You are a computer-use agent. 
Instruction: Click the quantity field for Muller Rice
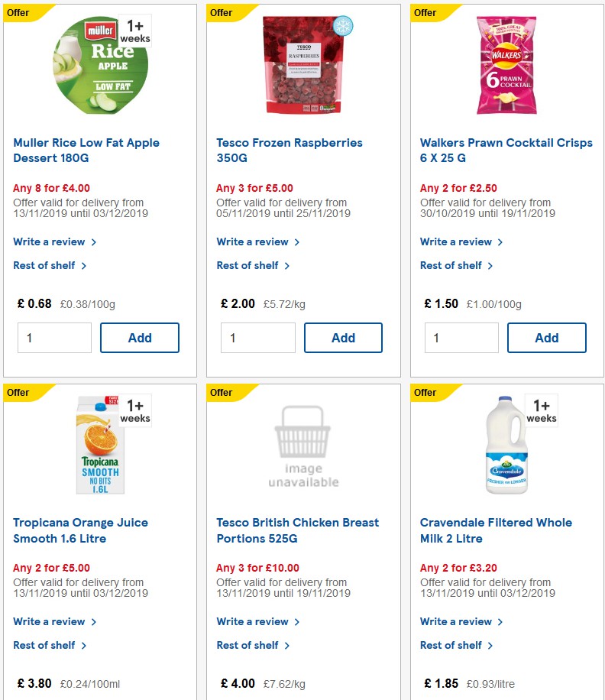click(54, 337)
